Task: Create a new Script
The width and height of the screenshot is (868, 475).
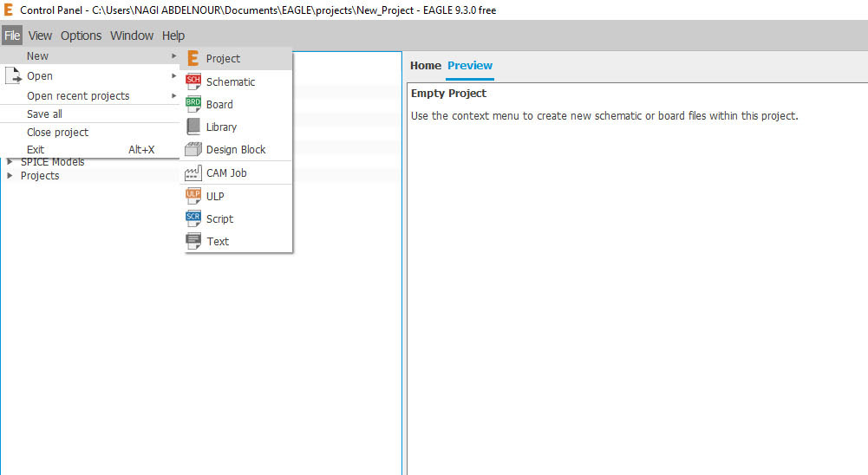Action: click(x=237, y=218)
